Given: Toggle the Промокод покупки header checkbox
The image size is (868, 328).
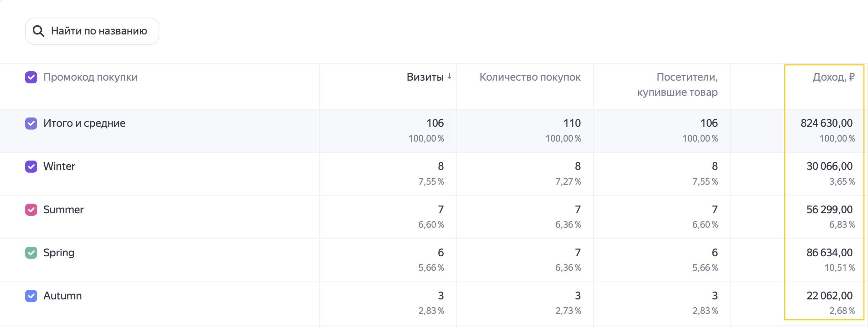Looking at the screenshot, I should point(31,77).
